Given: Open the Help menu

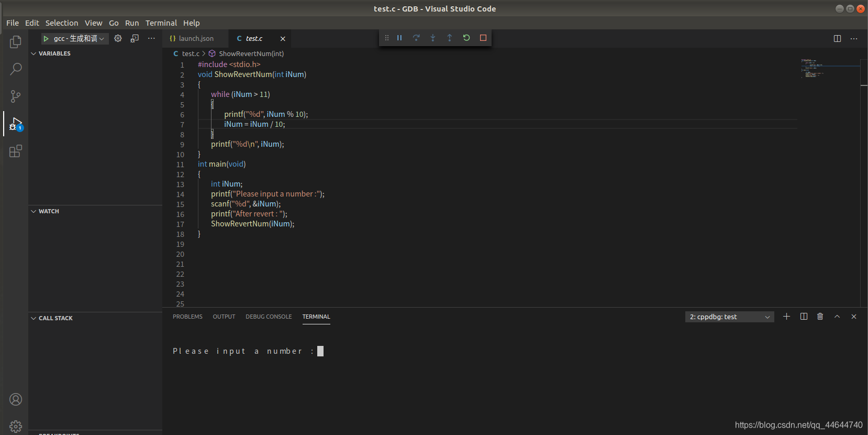Looking at the screenshot, I should click(192, 23).
